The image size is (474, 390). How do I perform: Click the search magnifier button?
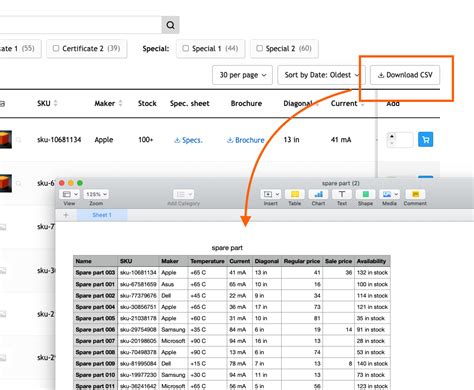pyautogui.click(x=170, y=25)
